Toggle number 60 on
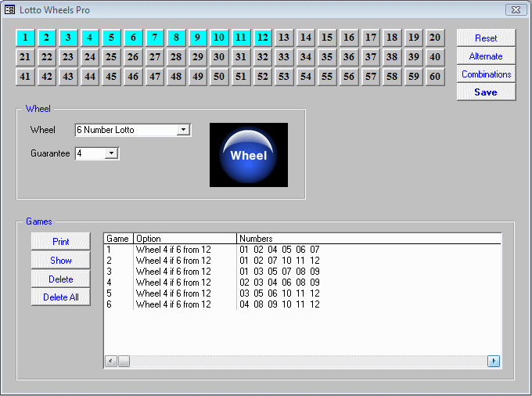The image size is (532, 396). pos(435,77)
